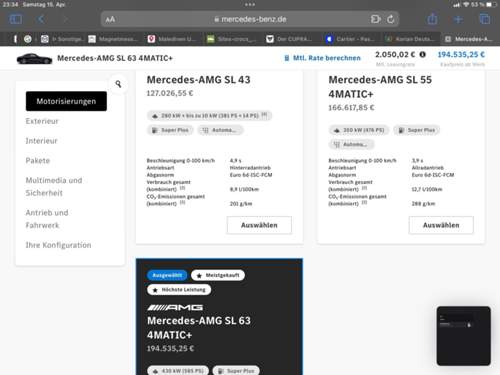The image size is (500, 375).
Task: Click Auswählen for SL 55 4MATIC+
Action: pos(441,225)
